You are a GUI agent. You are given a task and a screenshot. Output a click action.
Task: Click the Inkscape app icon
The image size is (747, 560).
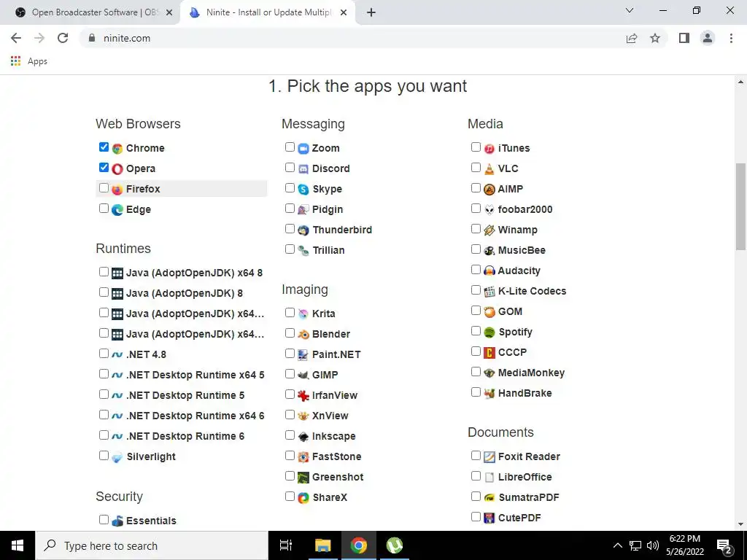click(303, 437)
